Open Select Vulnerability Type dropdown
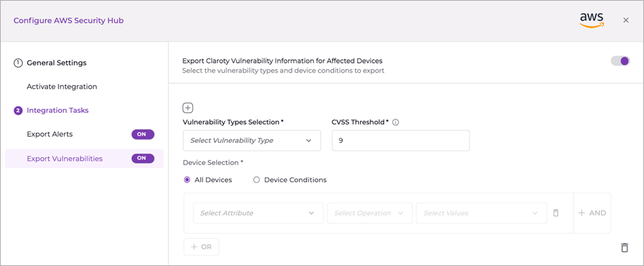644x266 pixels. [x=252, y=140]
